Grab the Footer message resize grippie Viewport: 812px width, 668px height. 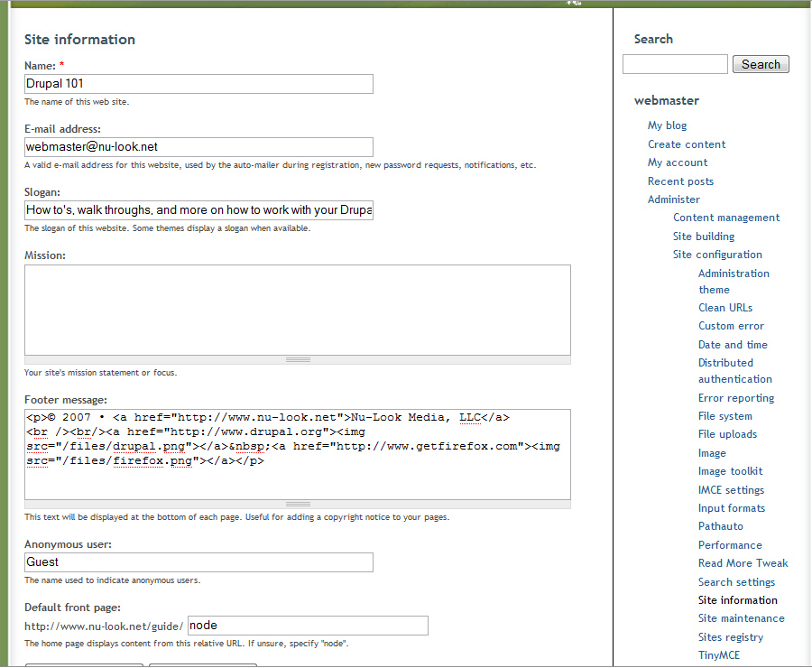[x=297, y=504]
